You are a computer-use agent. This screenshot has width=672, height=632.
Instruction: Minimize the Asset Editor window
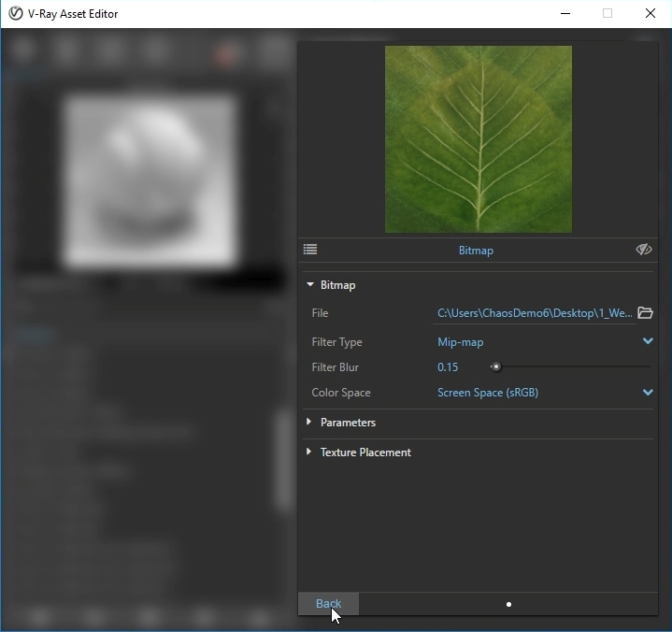565,14
